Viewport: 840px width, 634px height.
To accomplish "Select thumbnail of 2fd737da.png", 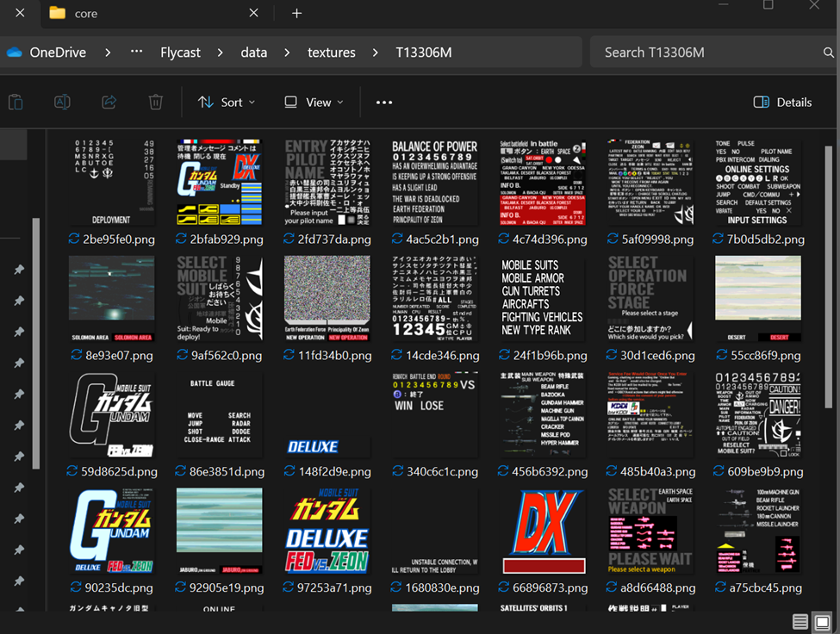I will (x=327, y=182).
